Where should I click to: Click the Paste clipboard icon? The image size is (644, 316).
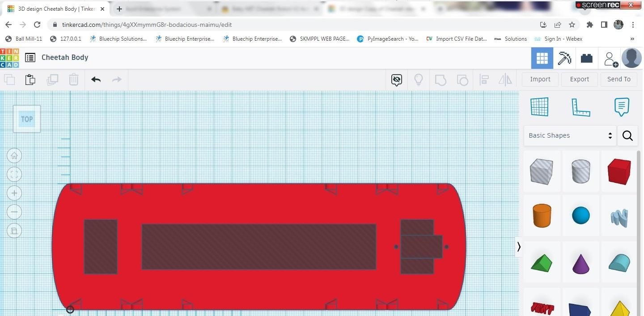tap(30, 80)
